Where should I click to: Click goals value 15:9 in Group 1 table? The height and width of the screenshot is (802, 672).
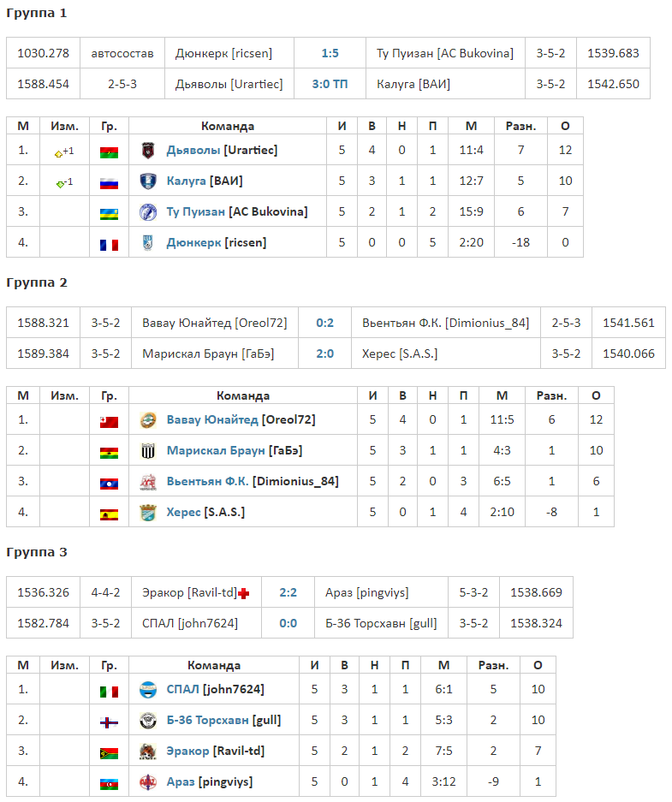click(x=471, y=211)
